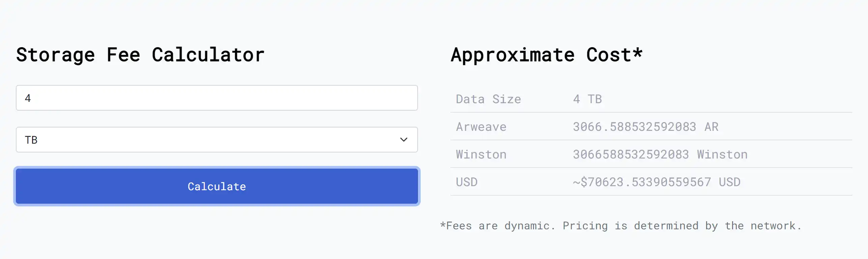Click the asterisk starting the footnote
The image size is (868, 259).
(443, 225)
